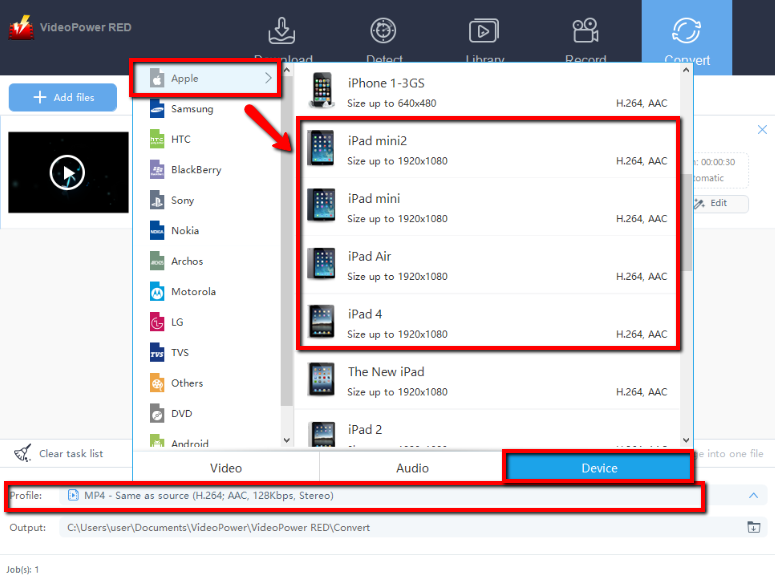Viewport: 775px width, 580px height.
Task: Choose the DVD category icon
Action: point(157,413)
